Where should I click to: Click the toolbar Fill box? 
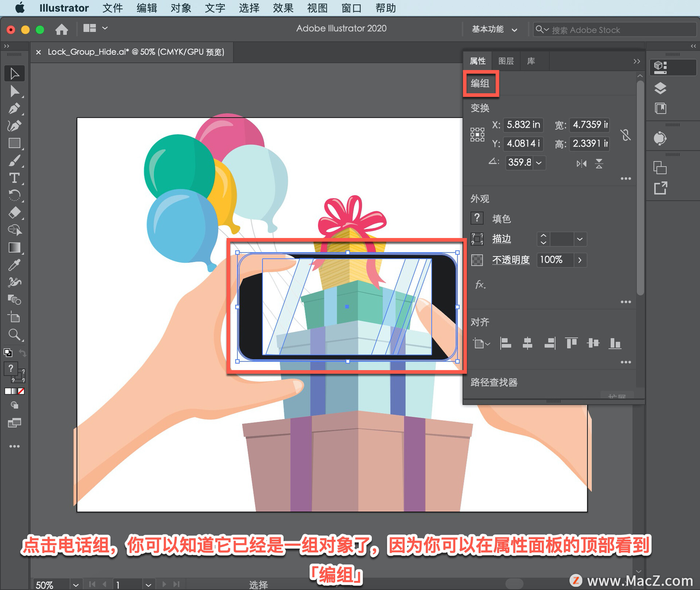pyautogui.click(x=11, y=369)
